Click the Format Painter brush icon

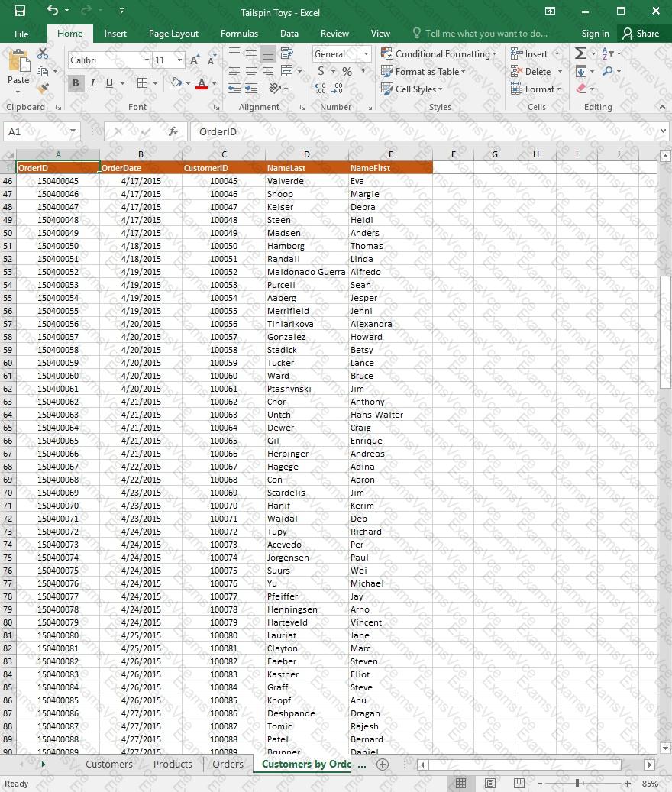pos(43,89)
